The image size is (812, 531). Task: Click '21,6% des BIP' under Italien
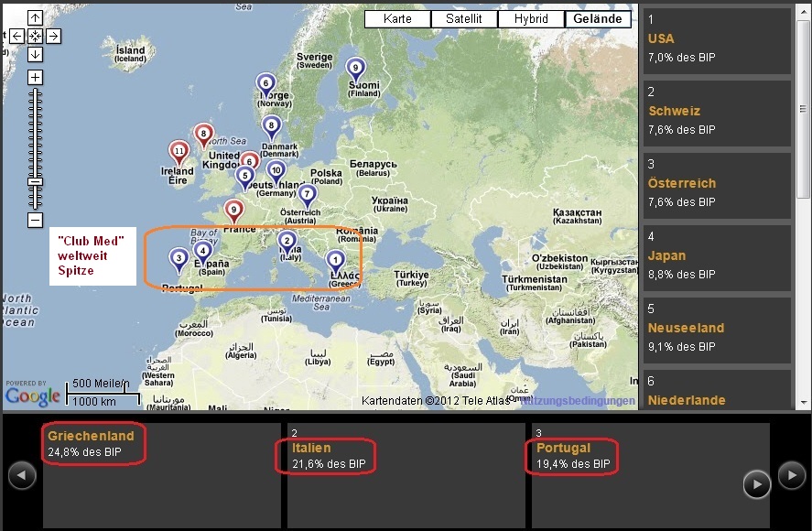[x=329, y=464]
